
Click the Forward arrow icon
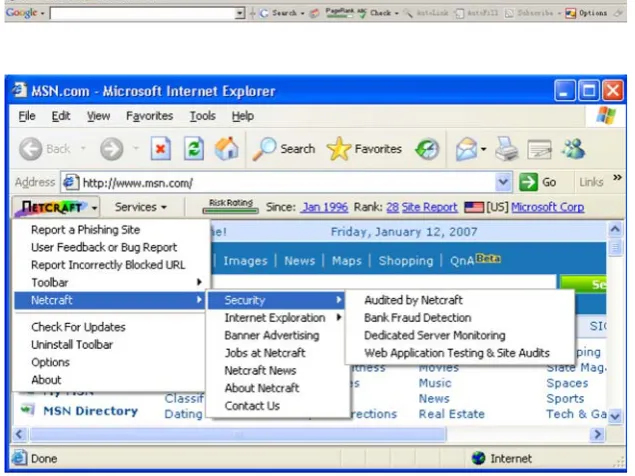(111, 149)
